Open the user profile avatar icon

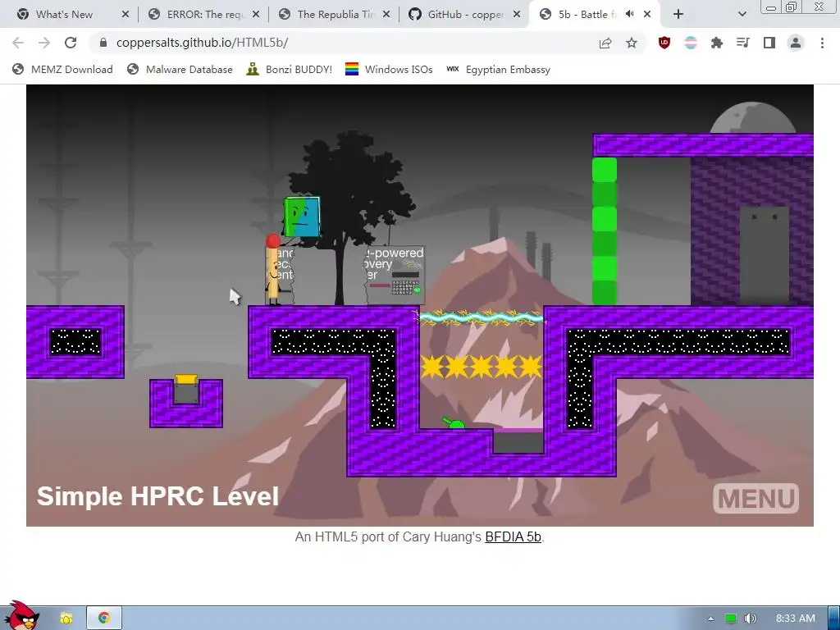click(796, 43)
